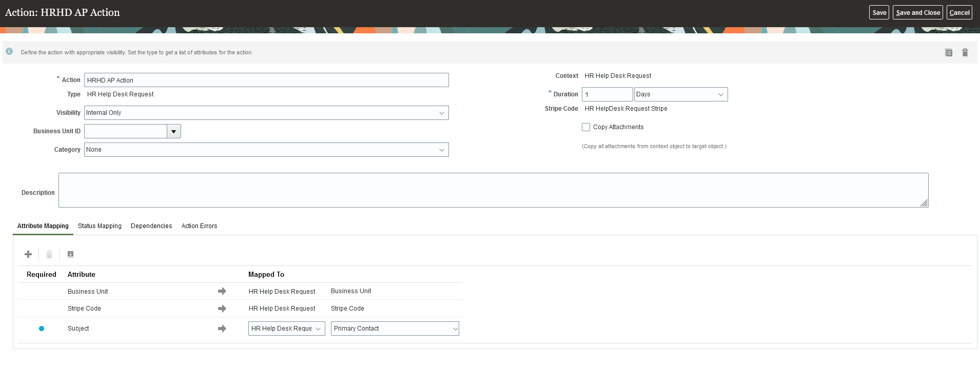This screenshot has width=980, height=368.
Task: Switch to Status Mapping tab
Action: point(100,226)
